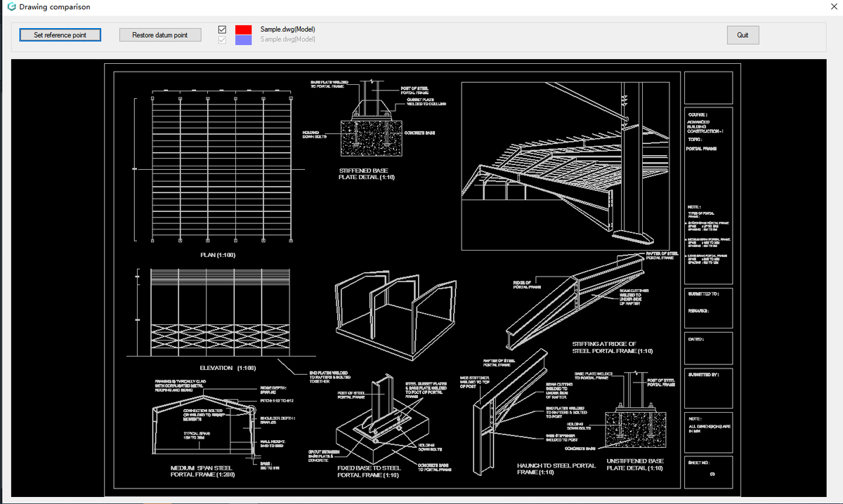
Task: Click the SUBMITTED BY: field in title block
Action: [708, 388]
